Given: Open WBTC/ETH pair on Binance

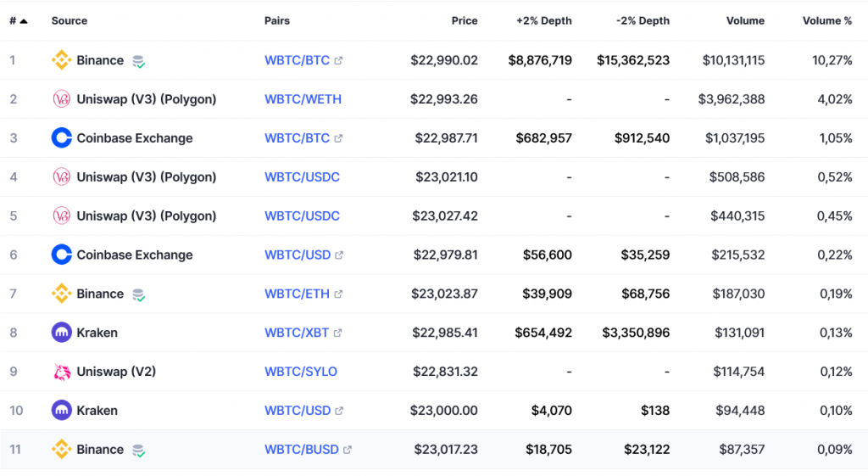Looking at the screenshot, I should pos(297,294).
